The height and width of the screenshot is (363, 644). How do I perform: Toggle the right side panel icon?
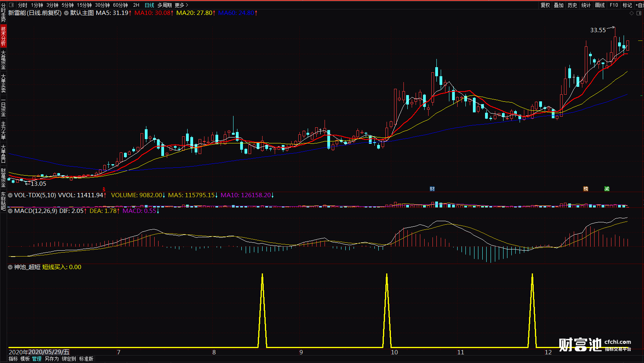tap(638, 13)
